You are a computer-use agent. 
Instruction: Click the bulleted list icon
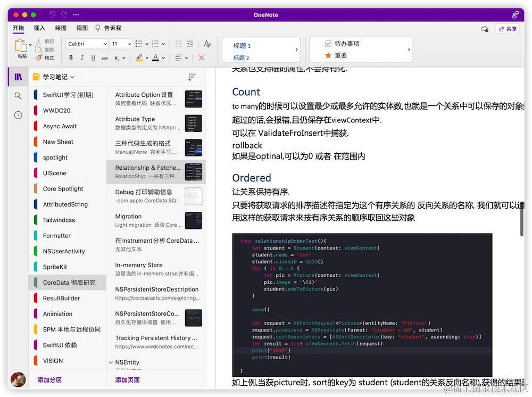(x=139, y=44)
